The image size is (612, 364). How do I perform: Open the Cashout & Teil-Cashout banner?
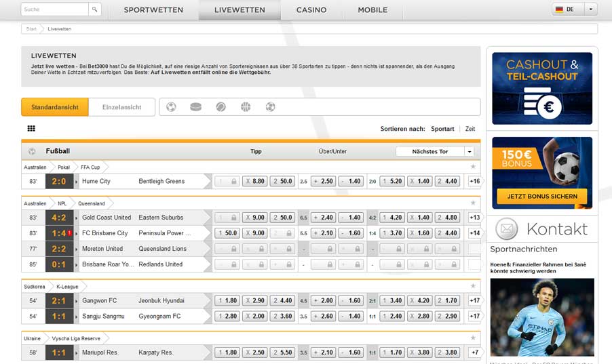542,89
